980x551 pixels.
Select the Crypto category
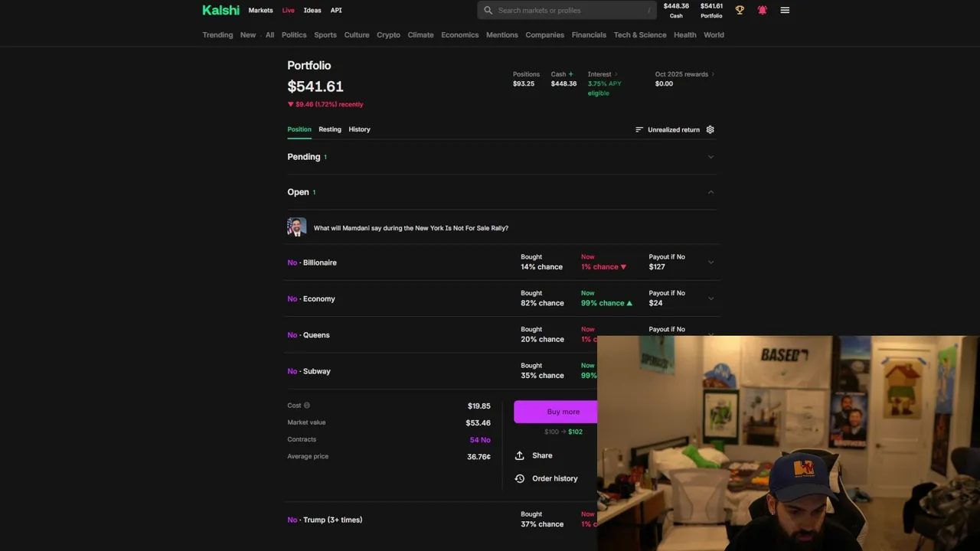pyautogui.click(x=388, y=34)
